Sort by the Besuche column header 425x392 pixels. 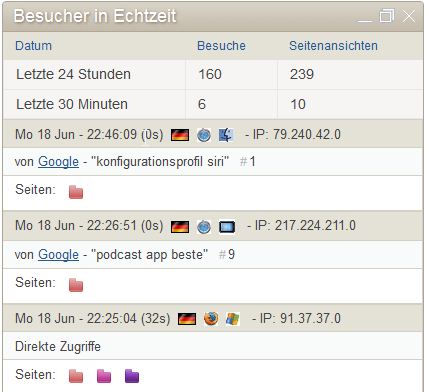coord(221,46)
